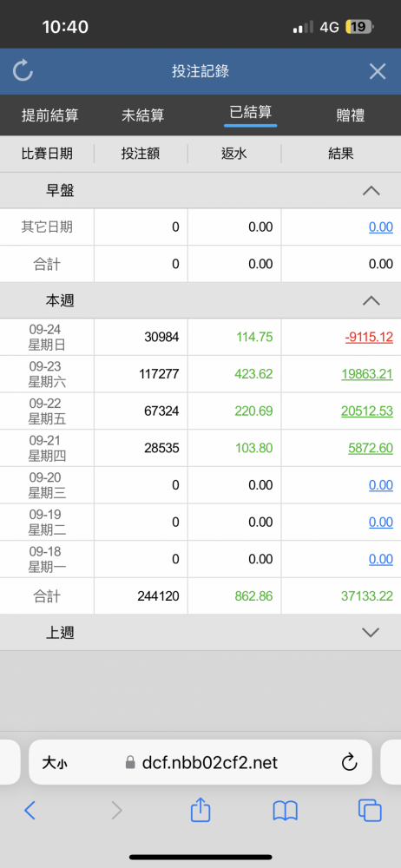
Task: Collapse the 早盤 section
Action: click(371, 191)
